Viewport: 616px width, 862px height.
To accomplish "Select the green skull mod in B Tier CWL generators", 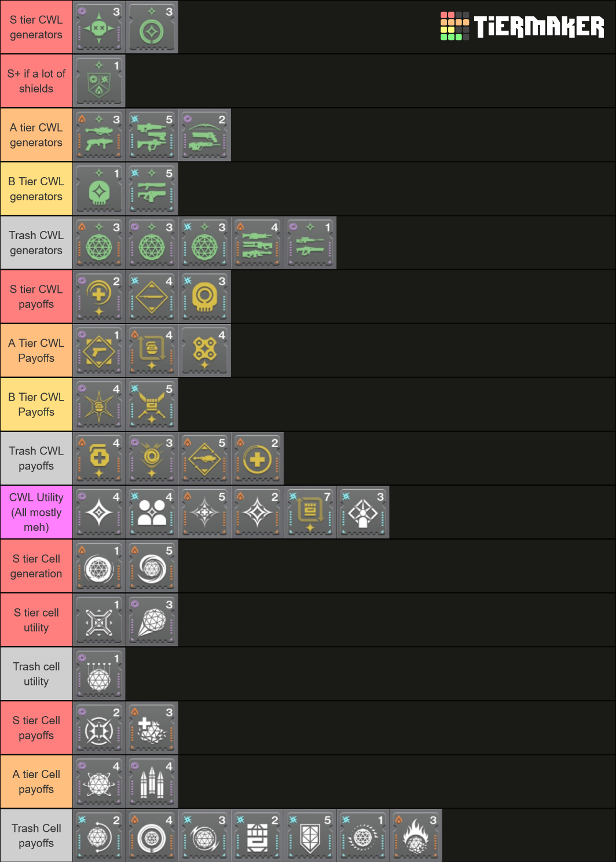I will [x=98, y=189].
